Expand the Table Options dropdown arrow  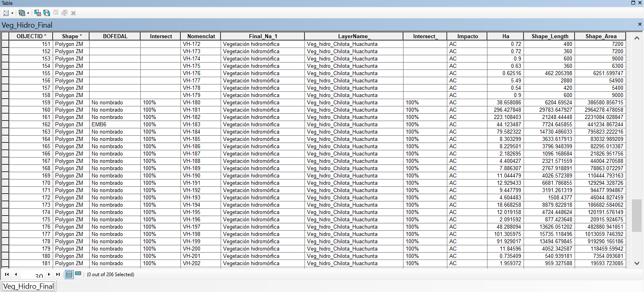click(x=12, y=13)
